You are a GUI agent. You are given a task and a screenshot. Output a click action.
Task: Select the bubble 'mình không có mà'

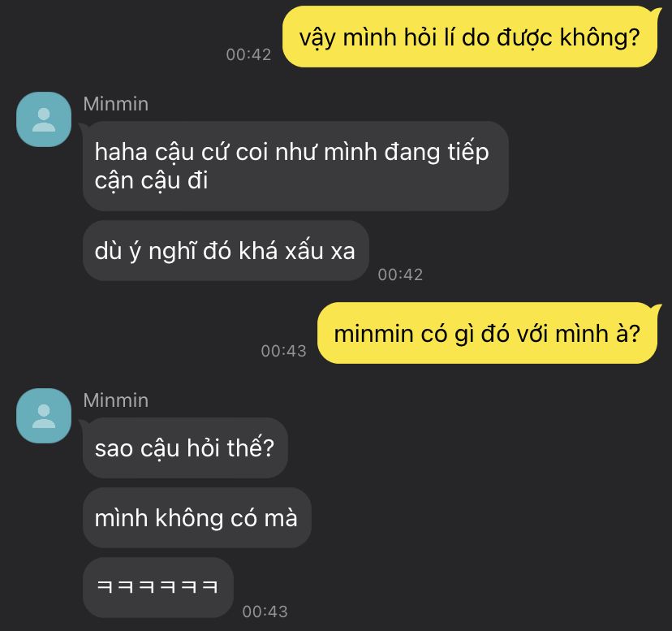(196, 518)
